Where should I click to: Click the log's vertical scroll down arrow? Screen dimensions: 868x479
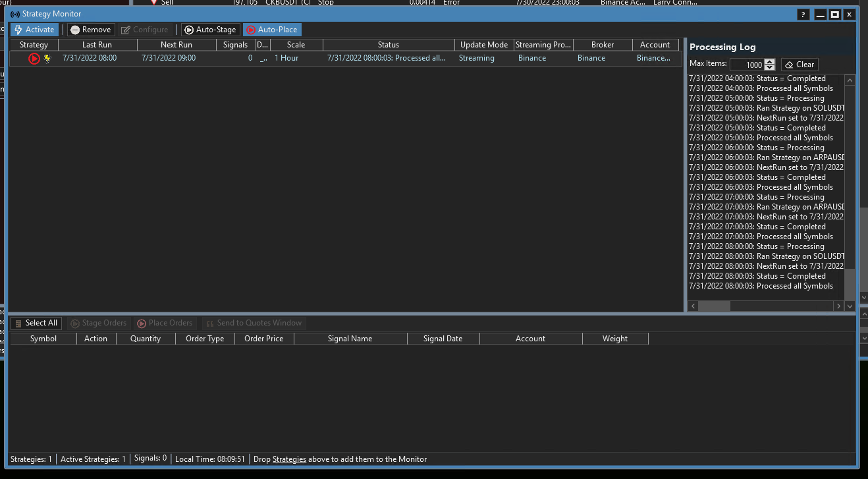[850, 306]
